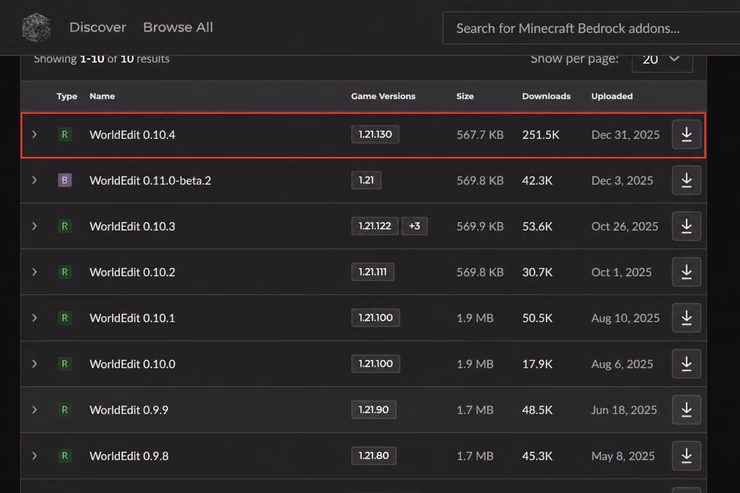Image resolution: width=740 pixels, height=493 pixels.
Task: Click the 1.21.80 game version tag
Action: tap(374, 456)
